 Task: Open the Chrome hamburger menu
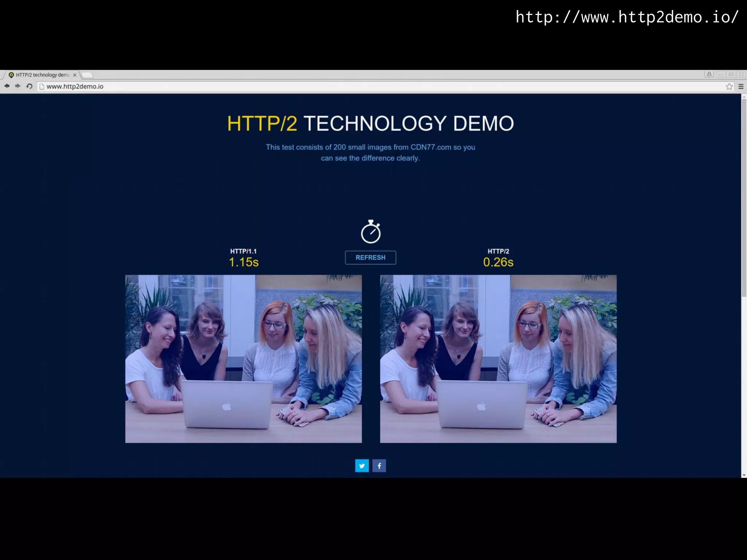pos(741,86)
